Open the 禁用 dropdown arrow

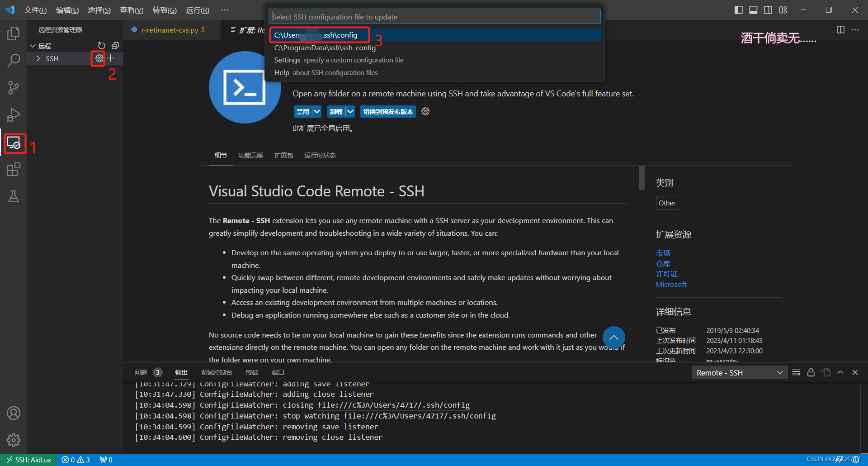tap(317, 111)
